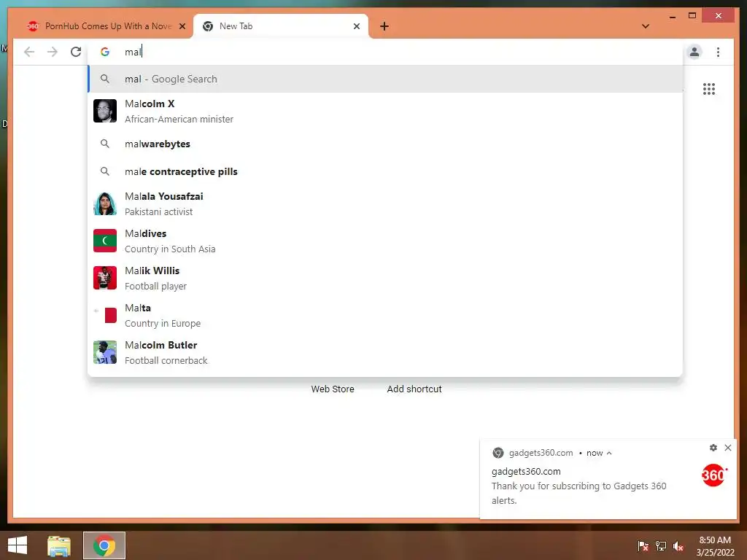Select the Malala Yousafzai suggestion
The image size is (747, 560).
click(x=385, y=204)
